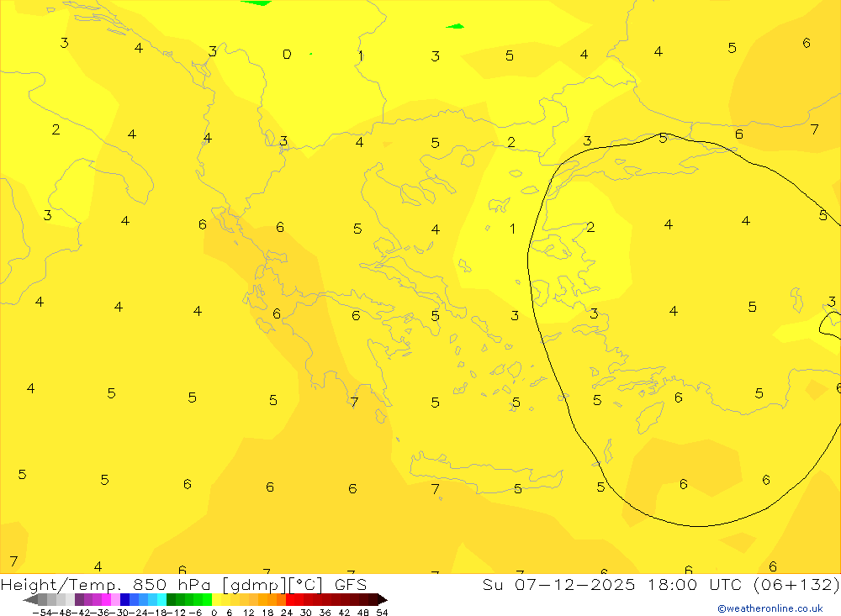
Task: Click the "54" label at the scale's right end
Action: click(x=382, y=613)
